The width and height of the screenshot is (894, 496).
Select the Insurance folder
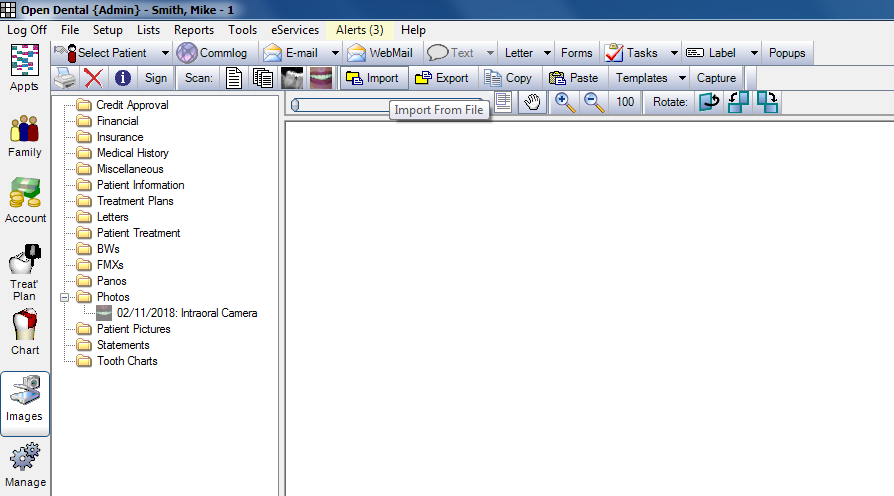(x=120, y=137)
